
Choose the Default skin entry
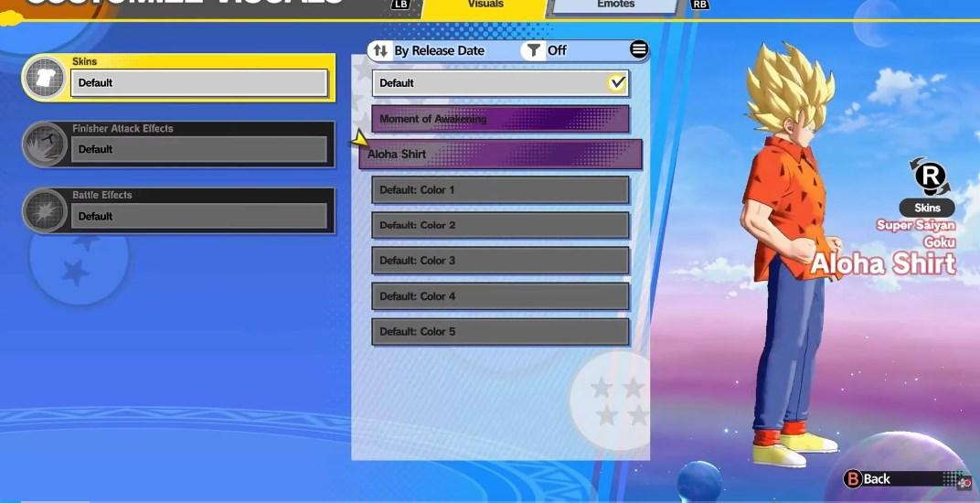pos(501,82)
